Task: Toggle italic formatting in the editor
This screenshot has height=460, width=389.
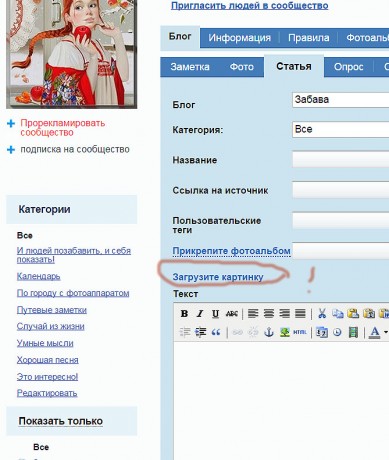Action: click(200, 314)
